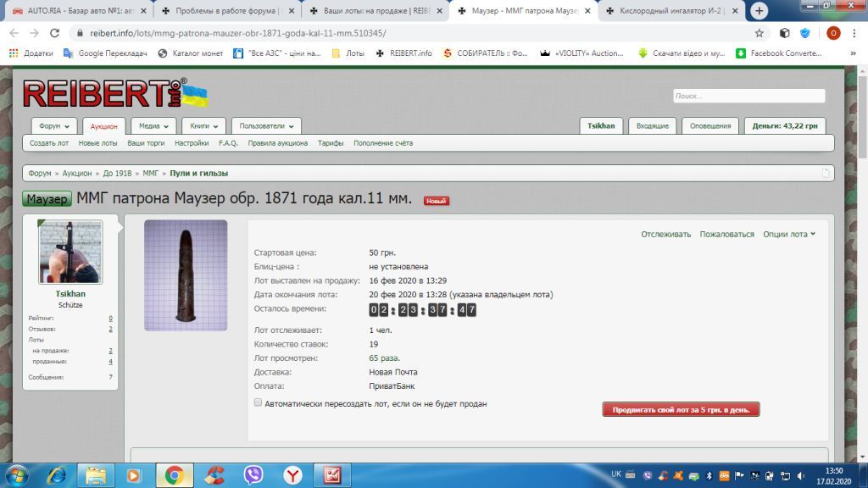Screen dimensions: 868x488
Task: Click the red promote lot button
Action: pos(681,409)
